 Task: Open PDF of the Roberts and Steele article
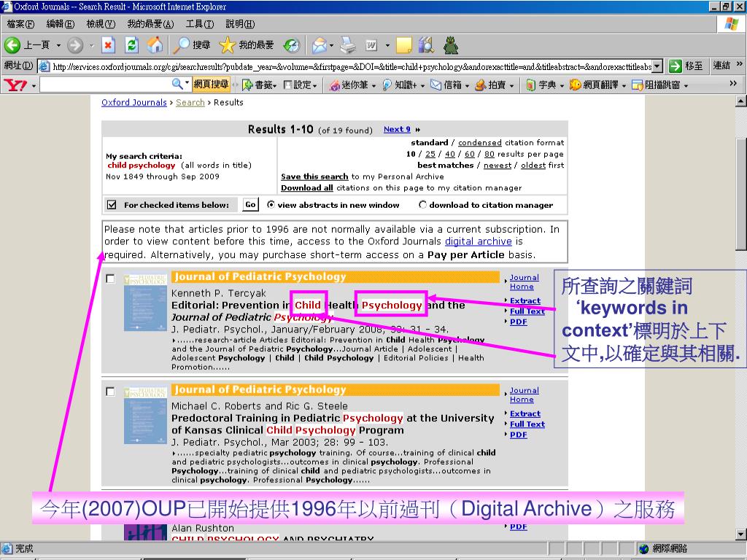tap(519, 435)
